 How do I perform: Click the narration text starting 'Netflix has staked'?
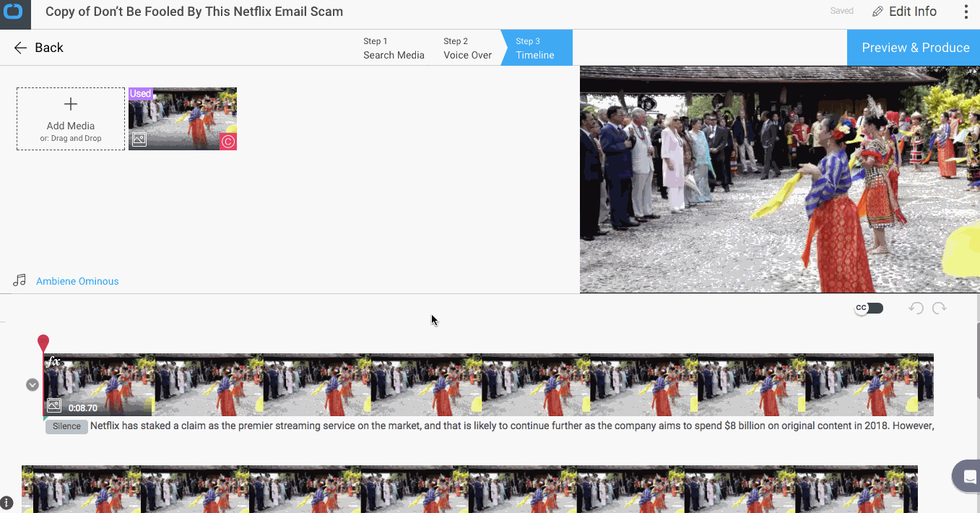[x=512, y=426]
